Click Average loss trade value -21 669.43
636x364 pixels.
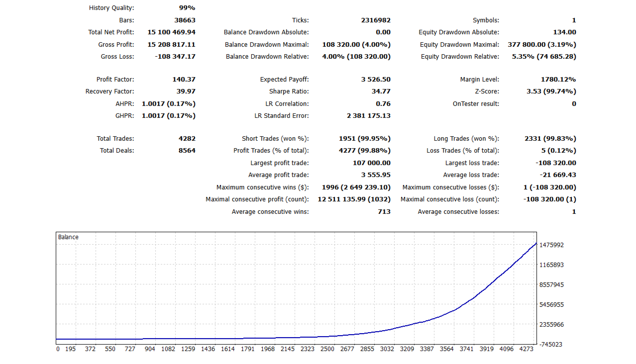coord(558,175)
